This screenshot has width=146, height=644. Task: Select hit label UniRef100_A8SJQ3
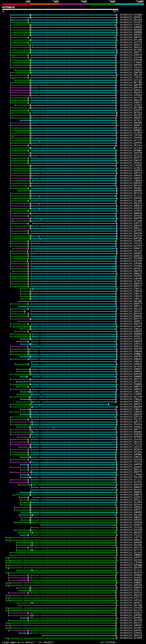pos(131,309)
